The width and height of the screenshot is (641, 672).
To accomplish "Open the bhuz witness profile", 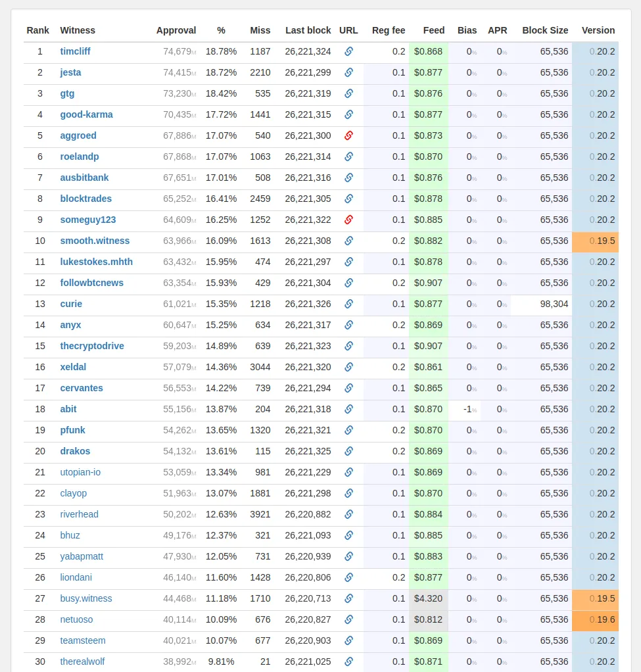I will (70, 535).
